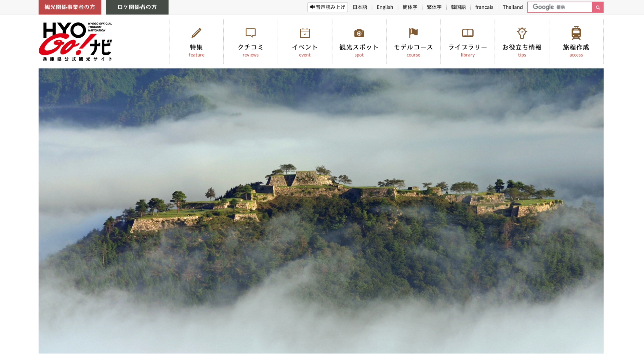Screen dimensions: 644x354
Task: Switch language to 繁体字
Action: pyautogui.click(x=434, y=7)
